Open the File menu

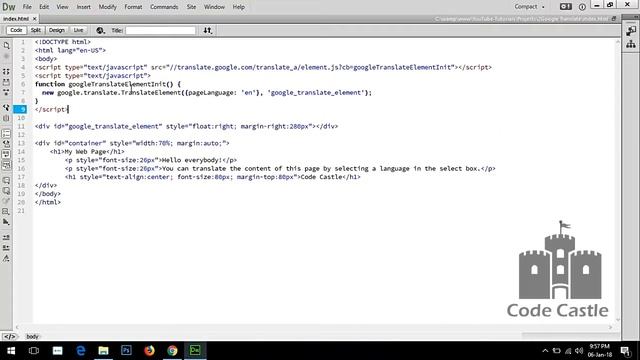pyautogui.click(x=27, y=7)
